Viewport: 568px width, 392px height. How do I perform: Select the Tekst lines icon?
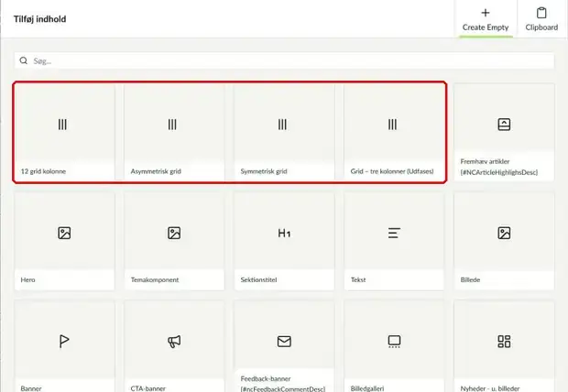(394, 233)
